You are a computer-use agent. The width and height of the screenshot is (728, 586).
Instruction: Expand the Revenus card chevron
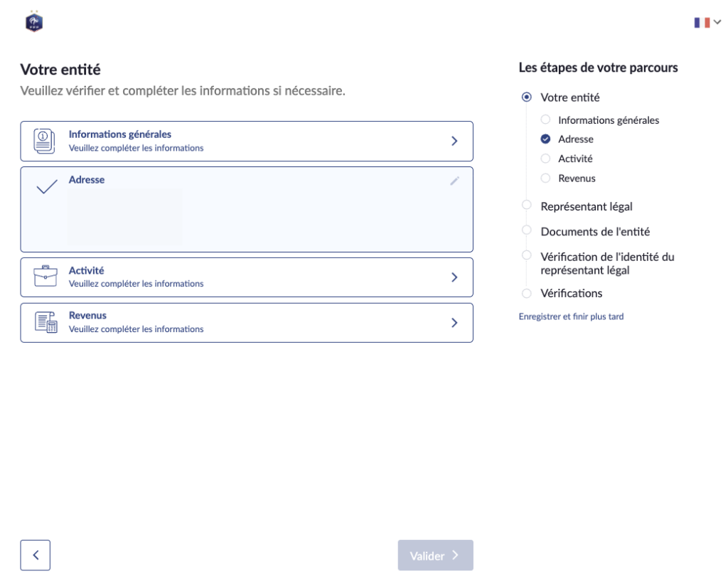coord(454,323)
